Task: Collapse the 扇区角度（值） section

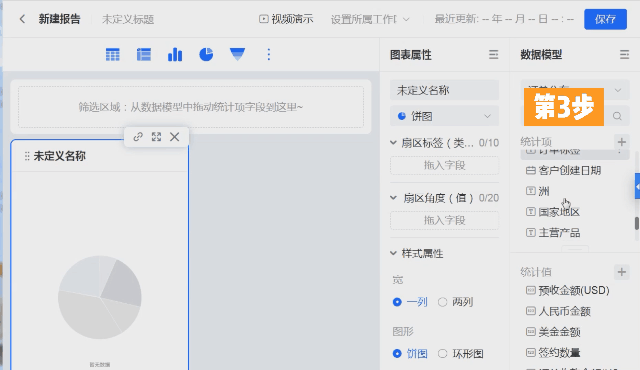Action: [393, 198]
